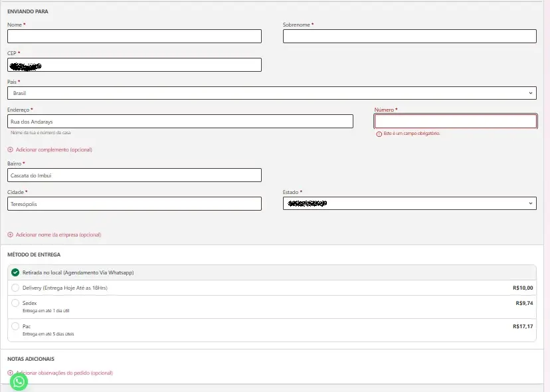The image size is (550, 392).
Task: Click the CEP input field
Action: [x=134, y=65]
